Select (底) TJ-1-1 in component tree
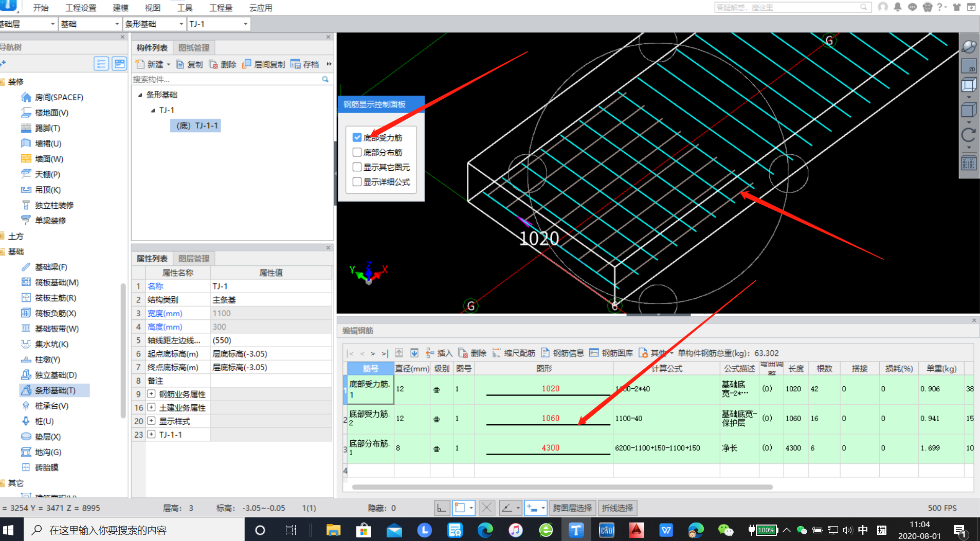 click(x=196, y=125)
